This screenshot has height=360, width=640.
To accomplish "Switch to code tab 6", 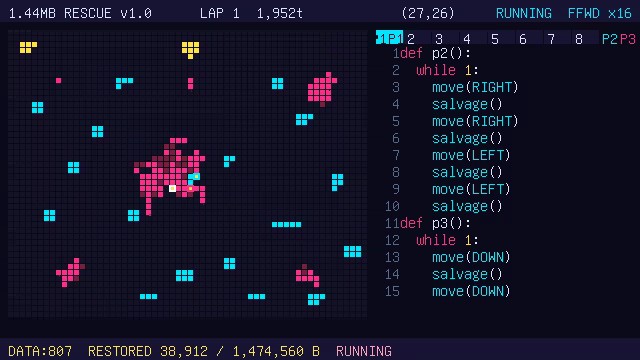I will click(522, 39).
